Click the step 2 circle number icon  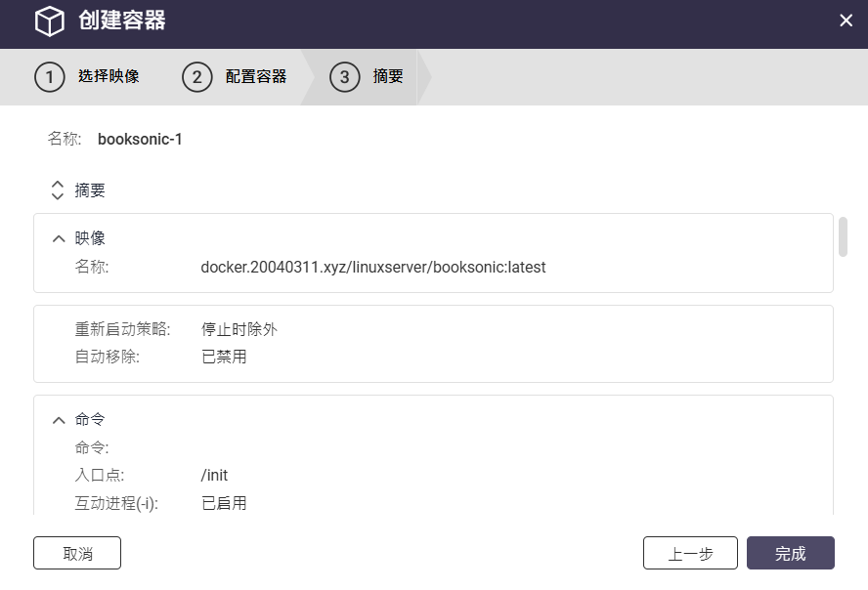click(x=196, y=76)
